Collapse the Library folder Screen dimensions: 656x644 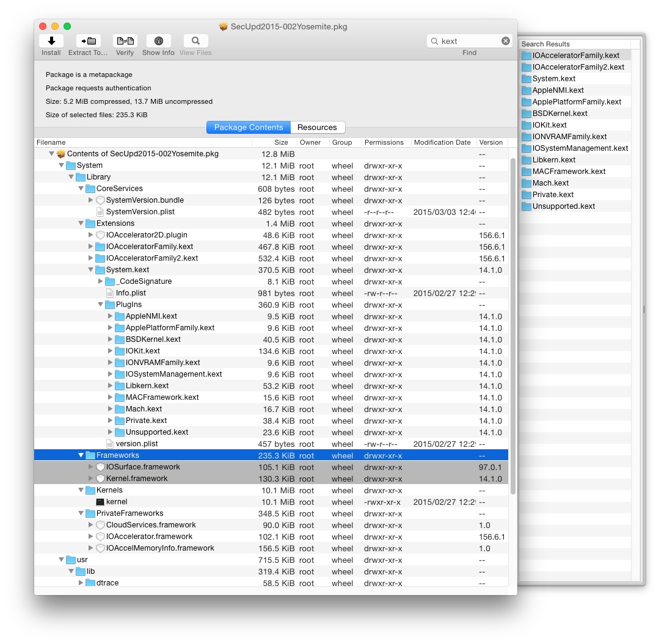coord(71,177)
